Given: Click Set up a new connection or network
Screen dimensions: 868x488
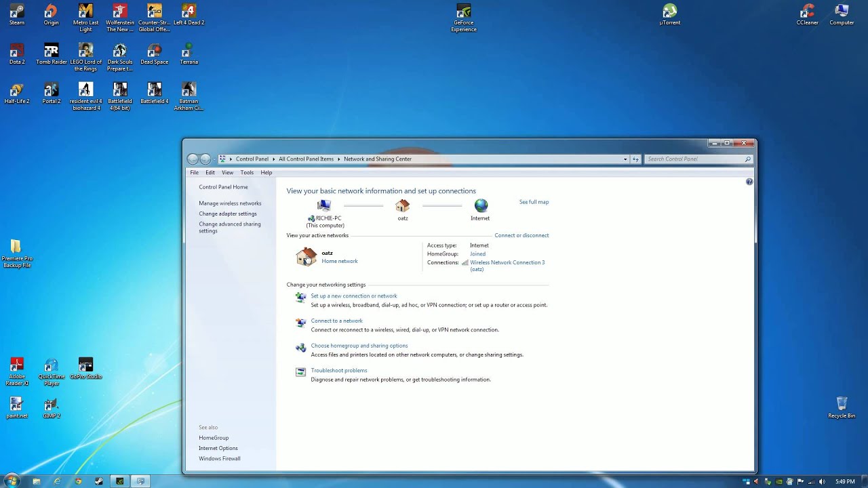Looking at the screenshot, I should click(354, 296).
